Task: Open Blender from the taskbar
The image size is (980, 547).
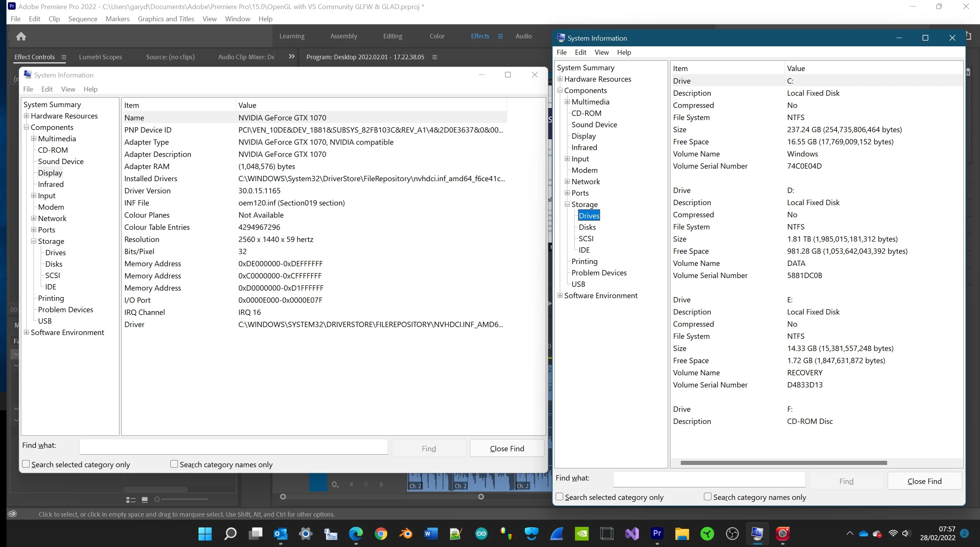Action: click(405, 534)
